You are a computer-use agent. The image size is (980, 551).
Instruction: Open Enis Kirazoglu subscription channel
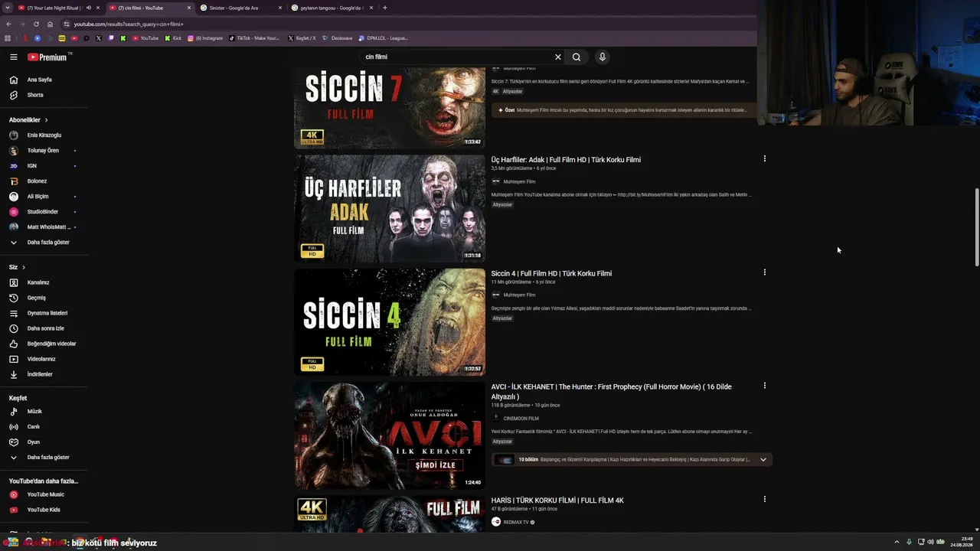(44, 135)
